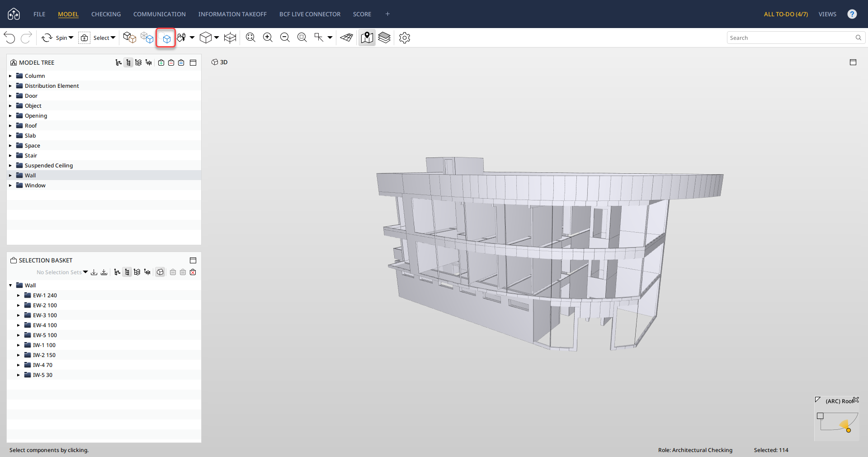Click the stacked layers icon in toolbar
Viewport: 868px width, 457px height.
384,38
